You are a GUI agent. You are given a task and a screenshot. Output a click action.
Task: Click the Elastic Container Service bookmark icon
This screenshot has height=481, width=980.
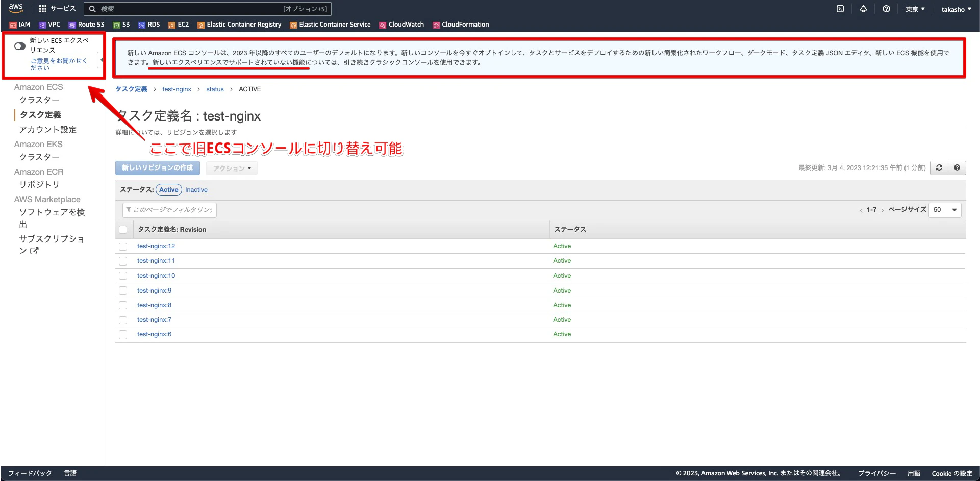293,25
